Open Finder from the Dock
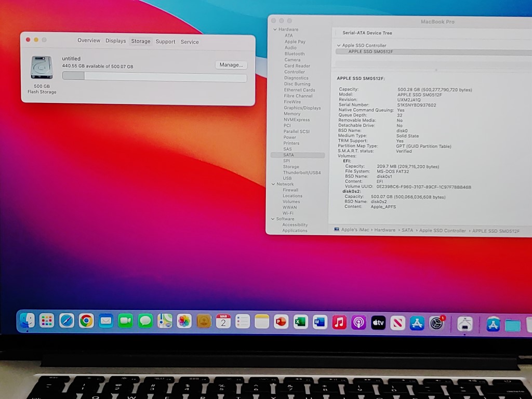This screenshot has height=399, width=532. tap(27, 320)
